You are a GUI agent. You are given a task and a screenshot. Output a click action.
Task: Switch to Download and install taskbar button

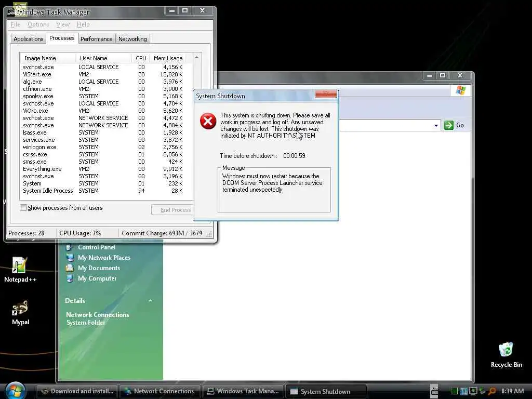point(77,391)
